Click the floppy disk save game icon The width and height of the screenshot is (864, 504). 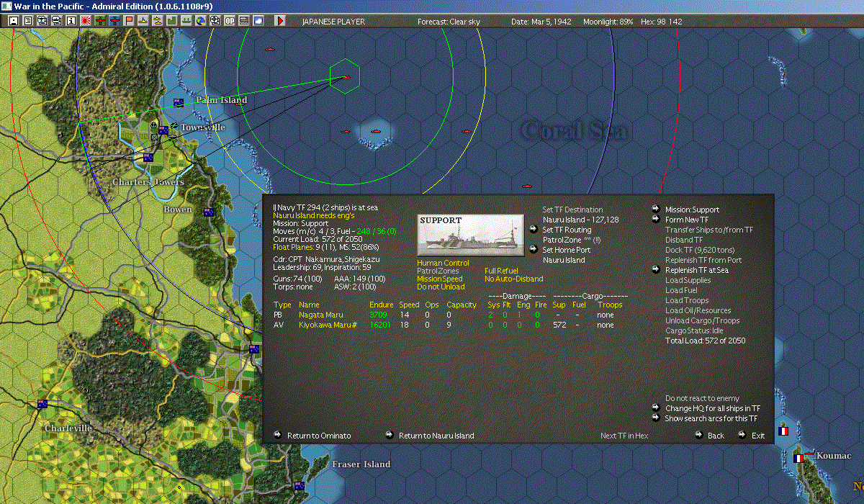[x=13, y=21]
